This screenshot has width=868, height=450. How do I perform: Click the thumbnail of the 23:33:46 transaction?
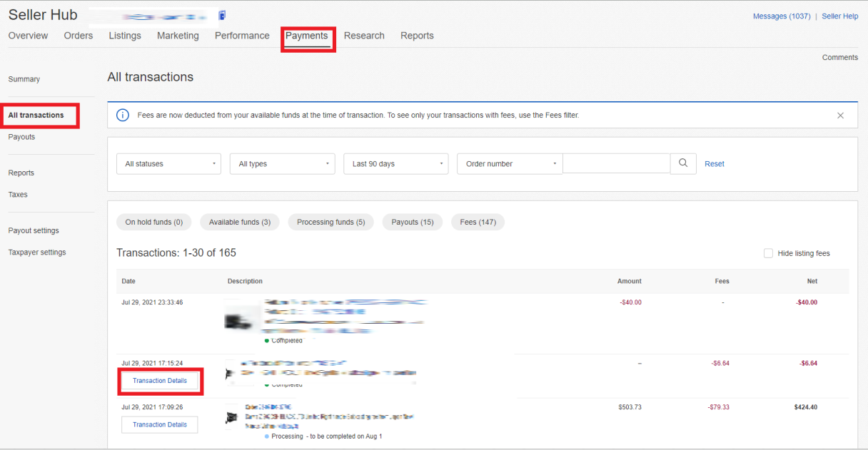(241, 320)
